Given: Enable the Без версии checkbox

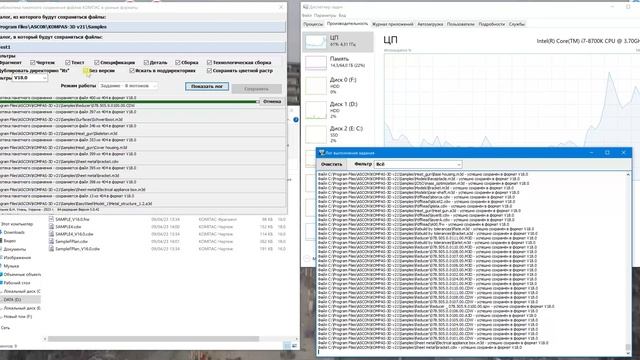Looking at the screenshot, I should [86, 71].
